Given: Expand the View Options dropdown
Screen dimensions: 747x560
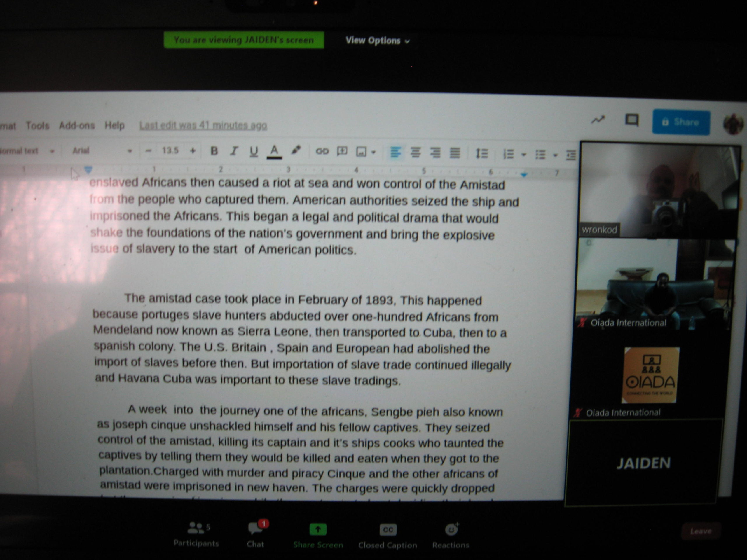Looking at the screenshot, I should click(x=377, y=41).
